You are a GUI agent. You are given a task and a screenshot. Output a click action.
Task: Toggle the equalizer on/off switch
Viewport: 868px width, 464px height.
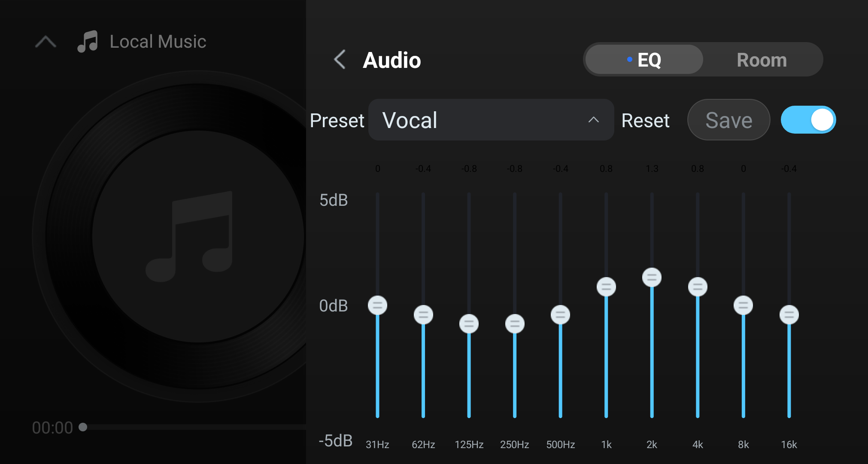click(x=808, y=120)
